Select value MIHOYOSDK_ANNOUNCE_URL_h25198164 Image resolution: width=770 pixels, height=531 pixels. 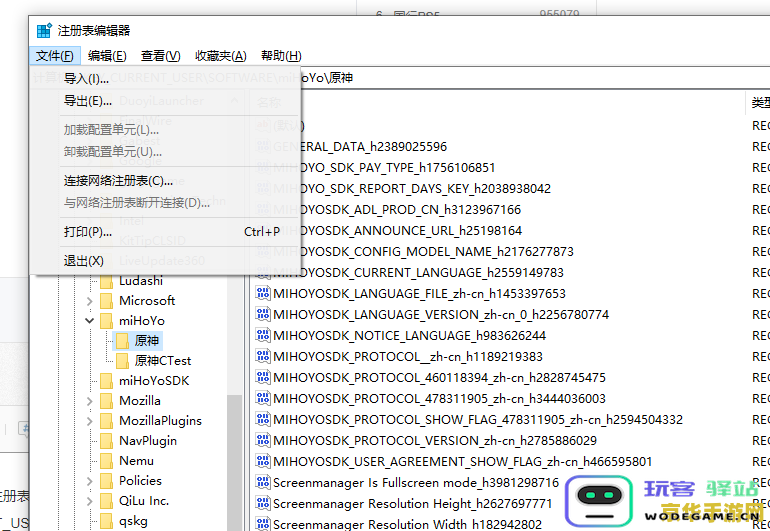click(x=411, y=231)
